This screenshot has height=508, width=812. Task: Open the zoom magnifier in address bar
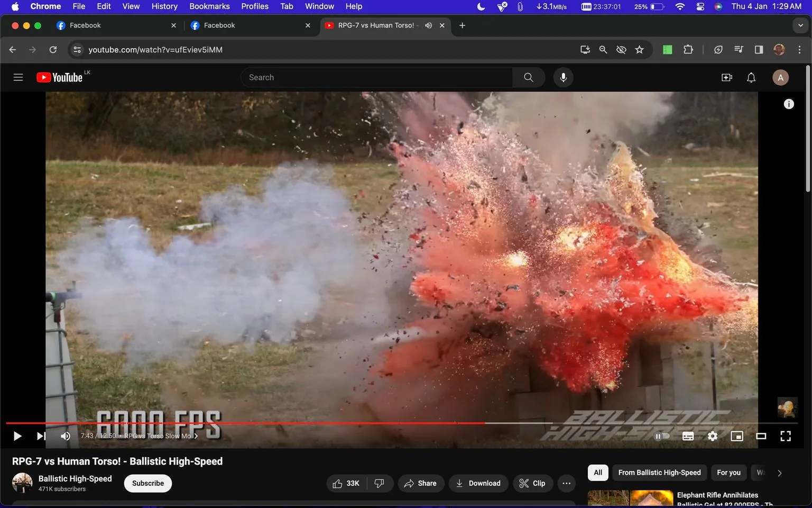(603, 50)
